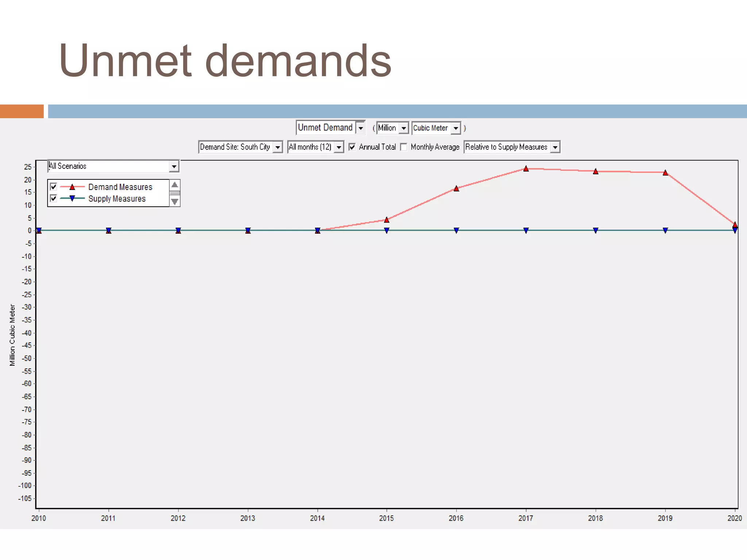Click the 2017 Demand Measures peak data point

click(526, 169)
